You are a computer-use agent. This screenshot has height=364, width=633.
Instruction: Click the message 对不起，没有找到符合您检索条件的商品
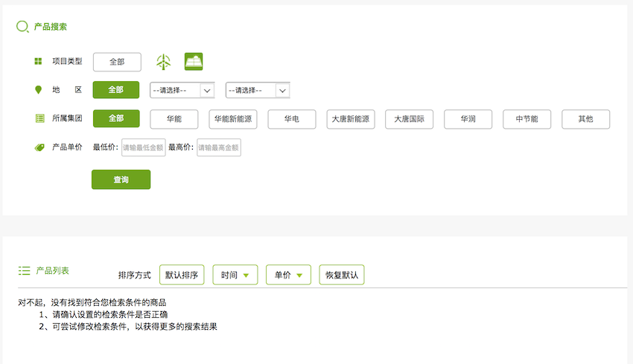pos(92,302)
